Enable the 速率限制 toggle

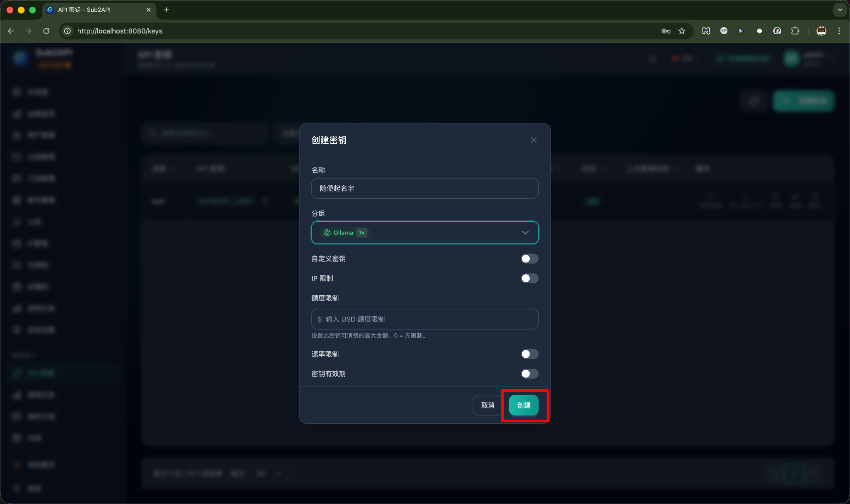coord(529,354)
